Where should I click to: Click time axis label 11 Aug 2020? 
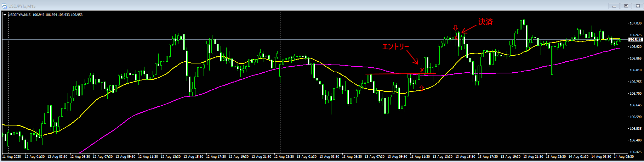point(12,157)
